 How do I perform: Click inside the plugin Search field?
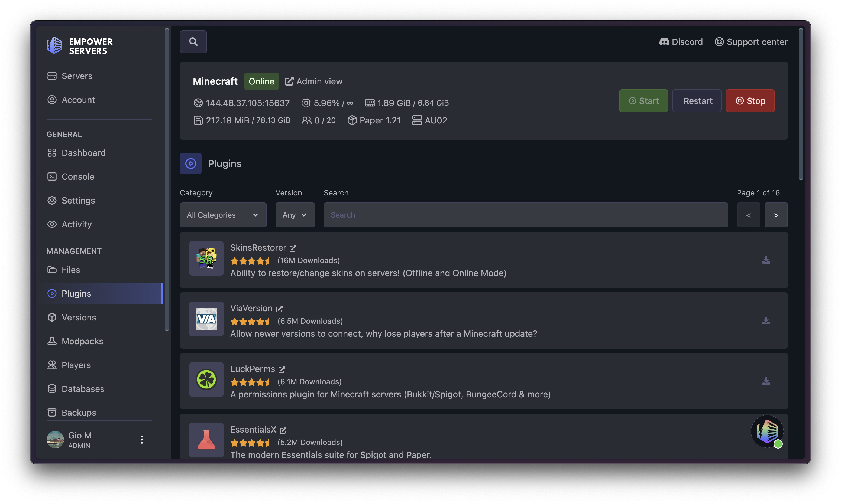[526, 215]
